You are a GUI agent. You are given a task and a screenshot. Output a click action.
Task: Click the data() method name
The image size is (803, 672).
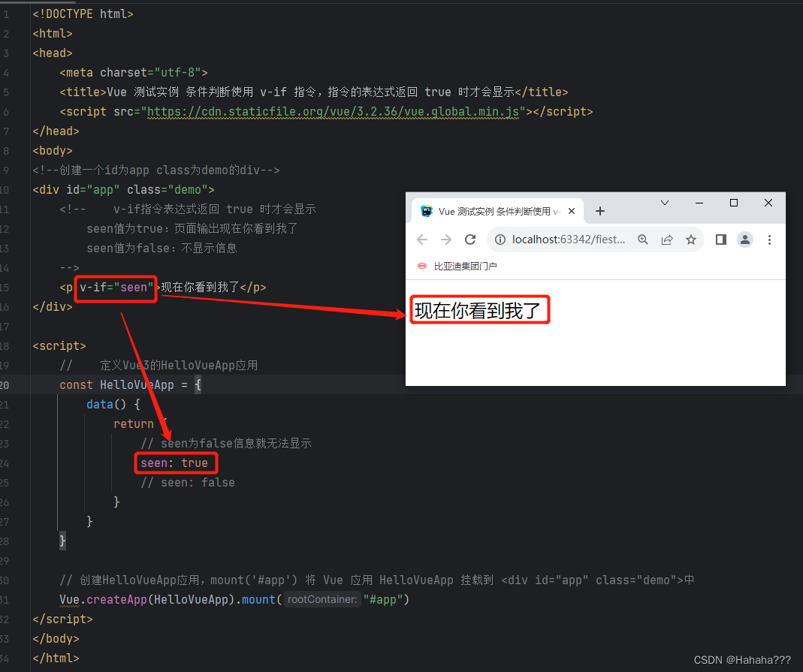[x=99, y=404]
